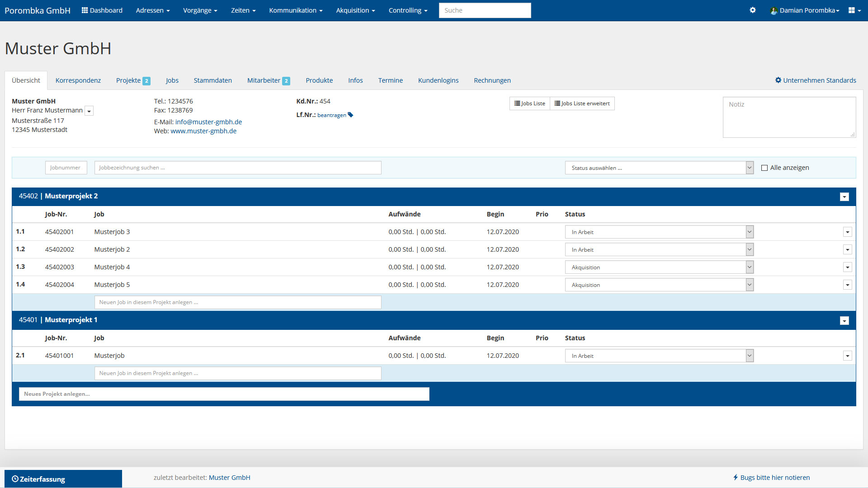Open the Akquisition menu
The height and width of the screenshot is (488, 868).
tap(355, 10)
